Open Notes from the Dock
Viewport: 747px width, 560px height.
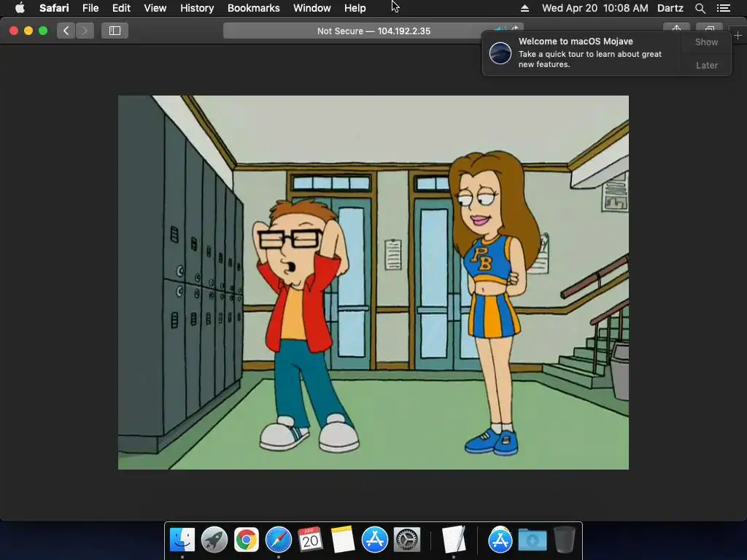pyautogui.click(x=342, y=540)
